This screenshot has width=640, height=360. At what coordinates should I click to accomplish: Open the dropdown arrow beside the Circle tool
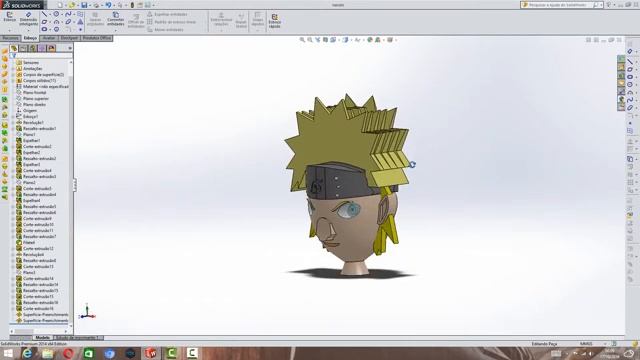click(62, 15)
